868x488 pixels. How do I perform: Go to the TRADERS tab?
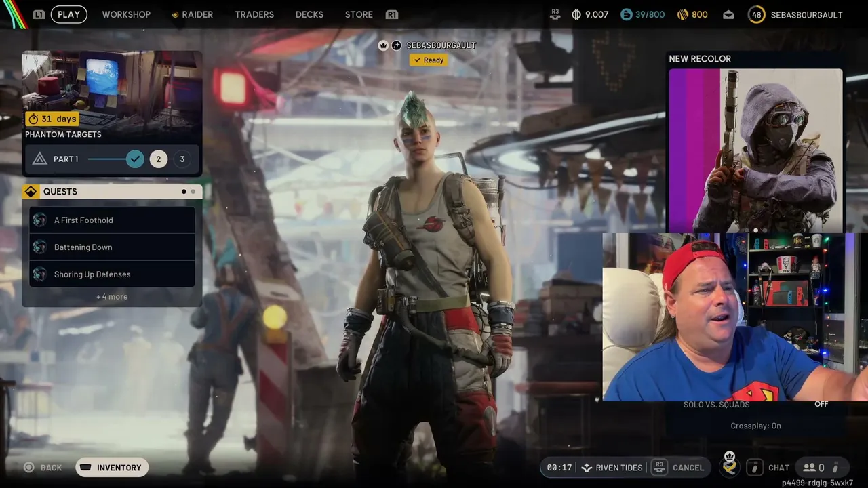254,14
